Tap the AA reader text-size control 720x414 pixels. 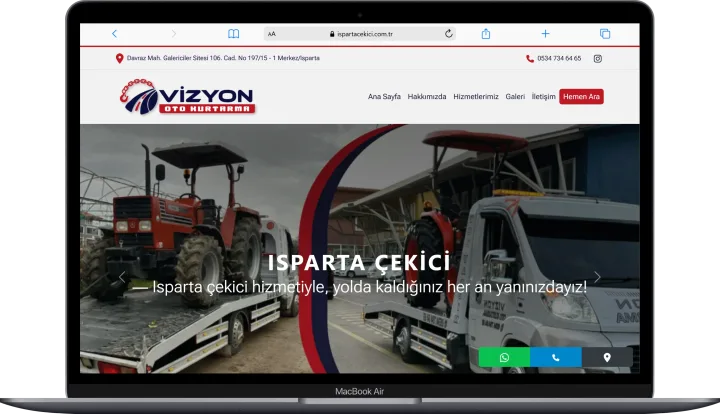272,34
